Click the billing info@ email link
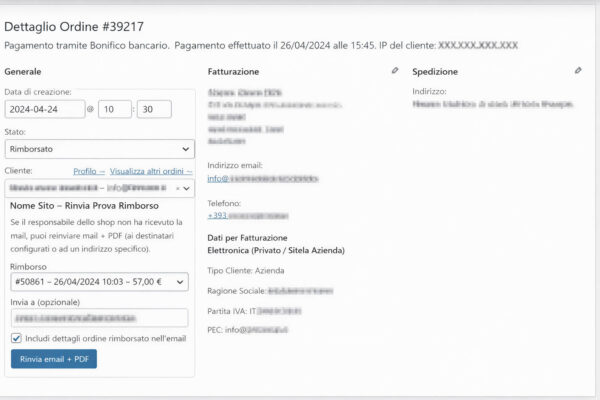Screen dimensions: 600x400 click(x=262, y=178)
